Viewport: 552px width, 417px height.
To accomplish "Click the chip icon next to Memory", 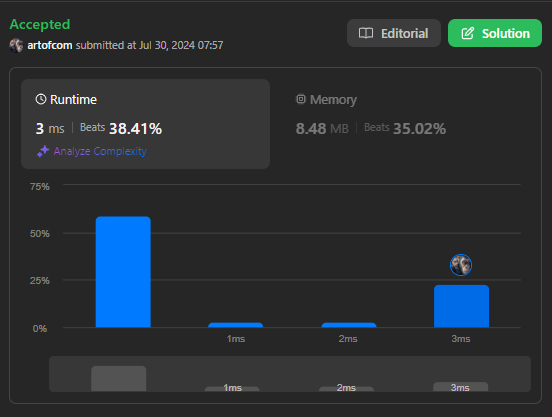I will pos(301,99).
